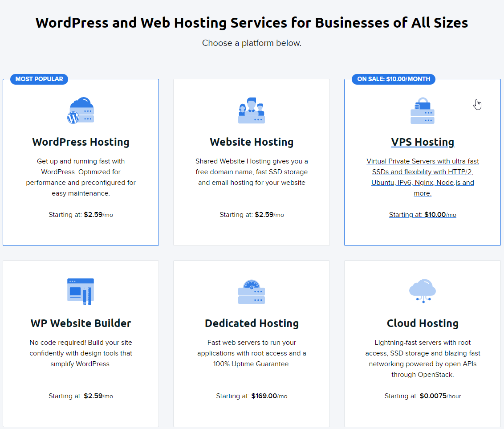Image resolution: width=504 pixels, height=429 pixels.
Task: Click the page headline about WordPress and Web Hosting
Action: pyautogui.click(x=252, y=23)
